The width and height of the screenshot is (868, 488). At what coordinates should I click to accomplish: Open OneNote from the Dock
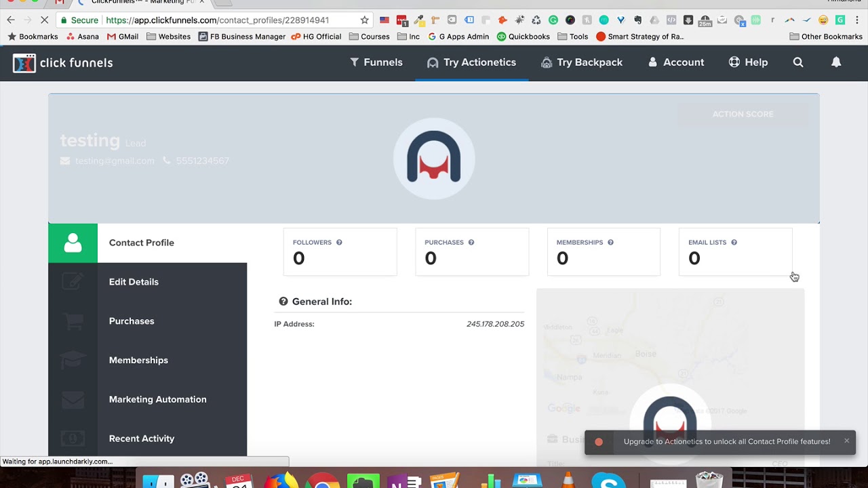405,481
